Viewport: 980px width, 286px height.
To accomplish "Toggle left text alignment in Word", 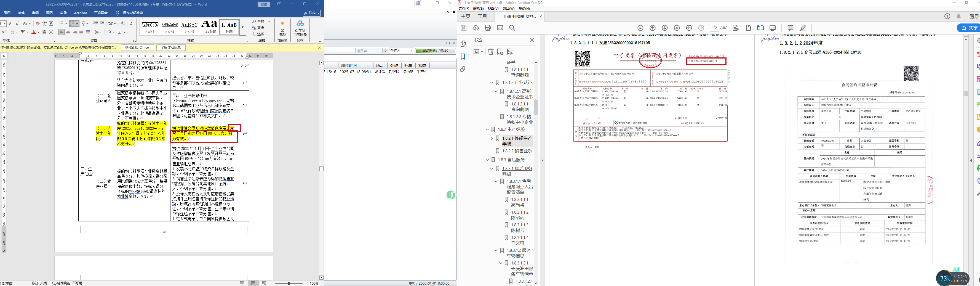I will 61,32.
